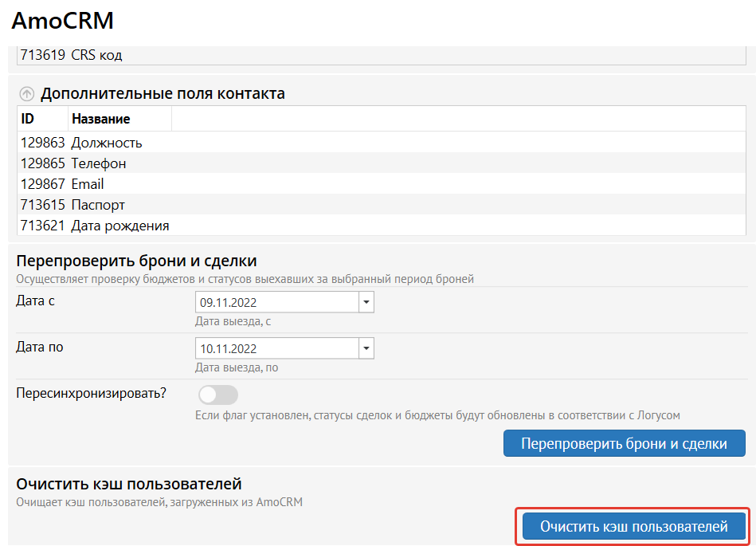Screen dimensions: 756x546
Task: Click the Очистить кэш пользователей section heading
Action: (128, 484)
